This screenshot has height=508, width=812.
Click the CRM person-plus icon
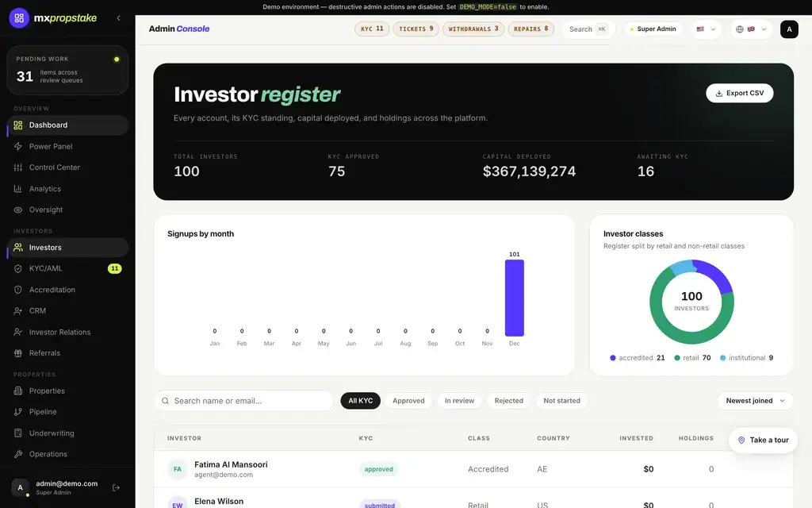click(x=18, y=311)
